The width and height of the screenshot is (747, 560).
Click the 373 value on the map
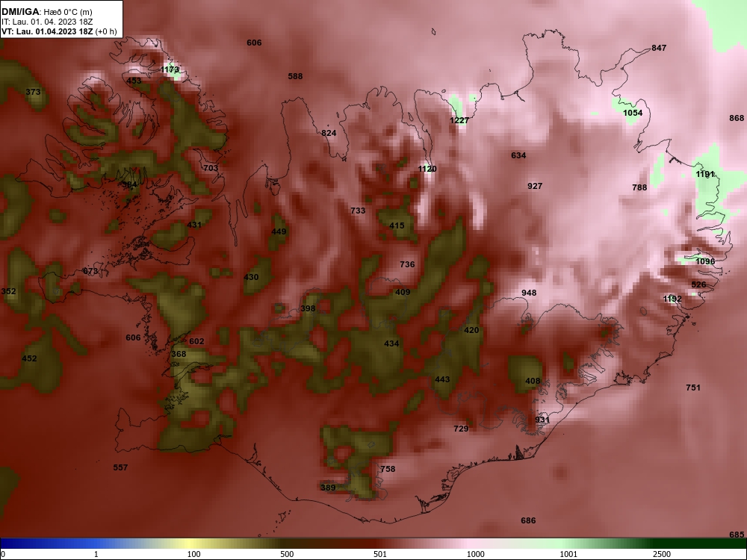33,92
